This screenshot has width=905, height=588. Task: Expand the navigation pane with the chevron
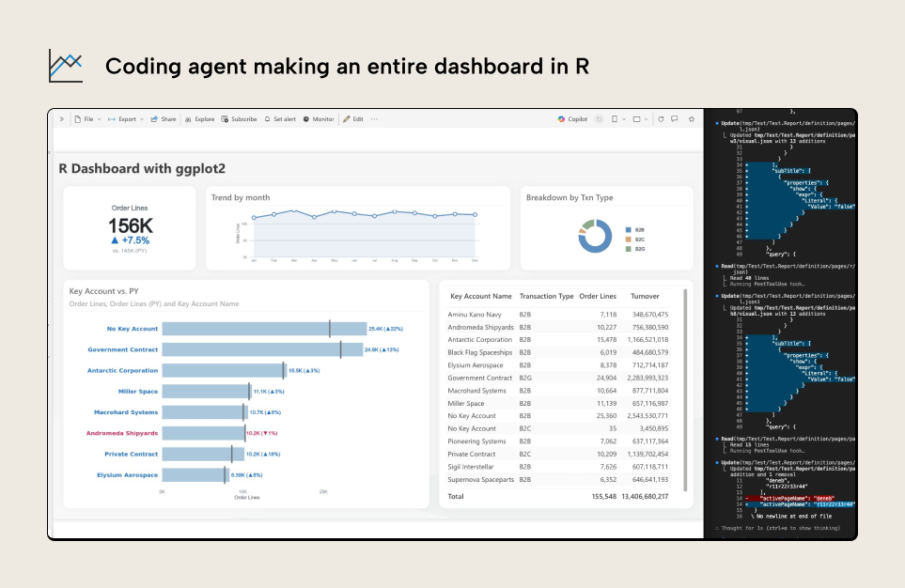click(63, 119)
